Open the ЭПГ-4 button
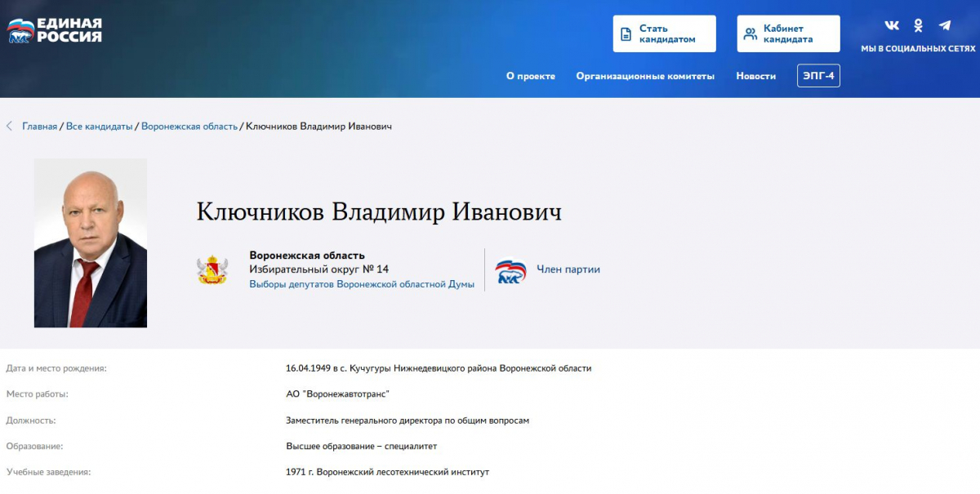Viewport: 980px width, 494px height. (x=818, y=76)
